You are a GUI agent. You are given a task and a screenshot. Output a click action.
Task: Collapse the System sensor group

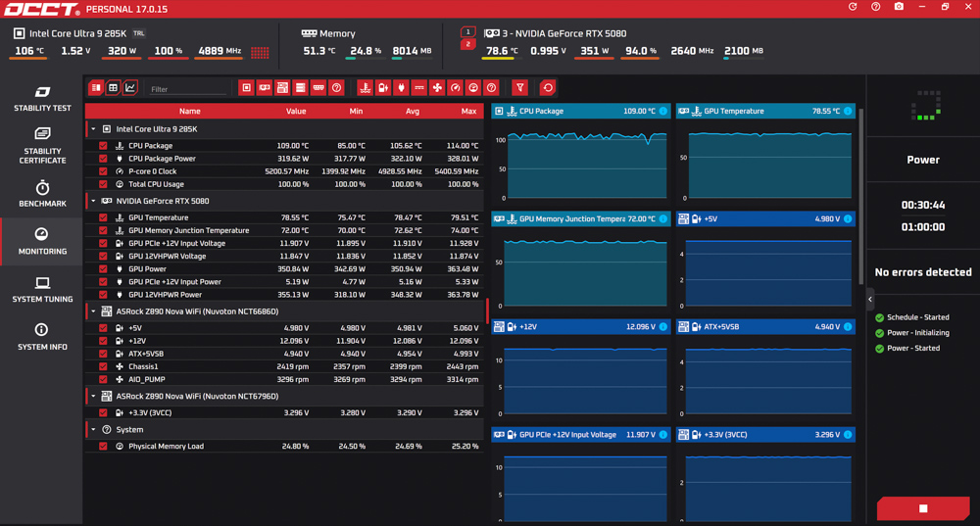point(94,430)
